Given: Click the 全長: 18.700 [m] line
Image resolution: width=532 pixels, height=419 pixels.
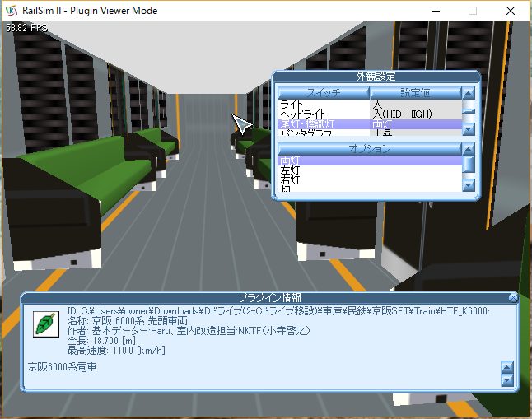Looking at the screenshot, I should 101,340.
